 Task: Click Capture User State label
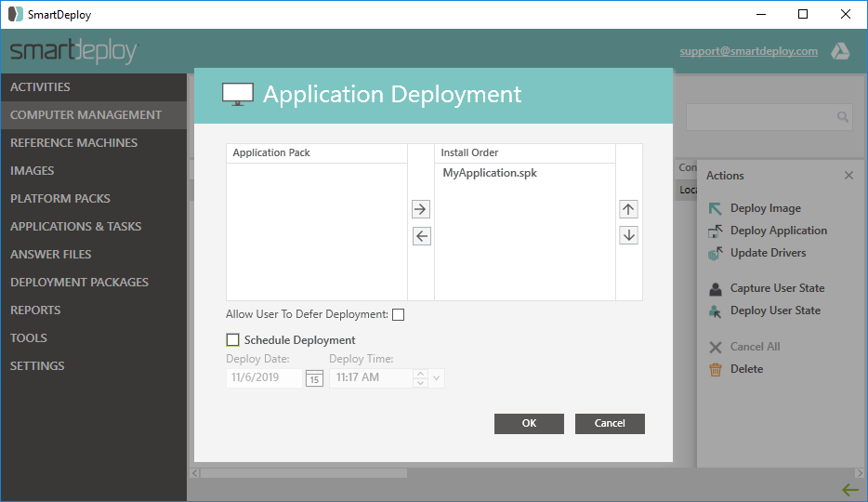[x=777, y=288]
